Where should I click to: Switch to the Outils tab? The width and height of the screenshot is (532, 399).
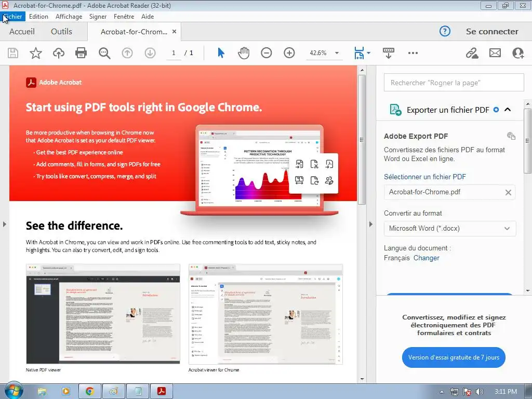click(x=61, y=31)
